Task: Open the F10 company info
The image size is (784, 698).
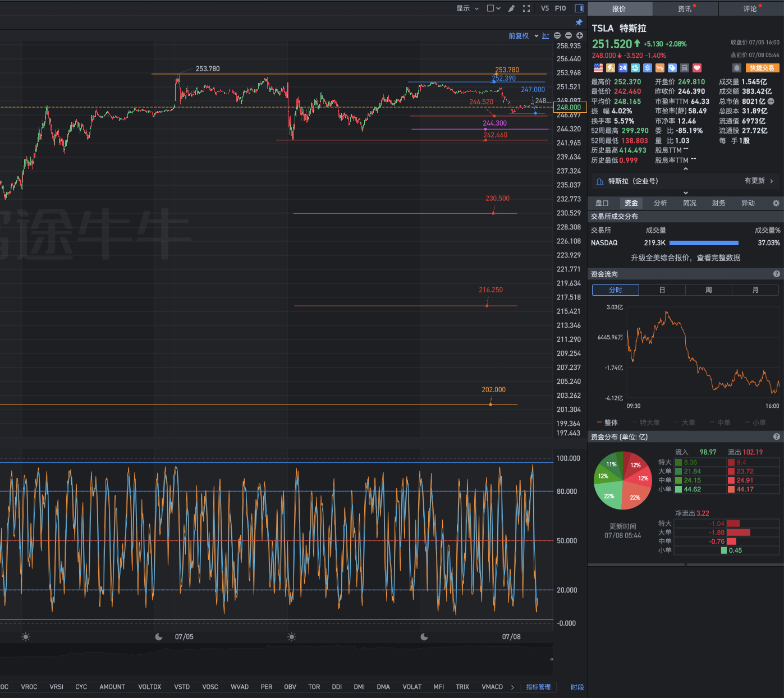Action: click(561, 8)
